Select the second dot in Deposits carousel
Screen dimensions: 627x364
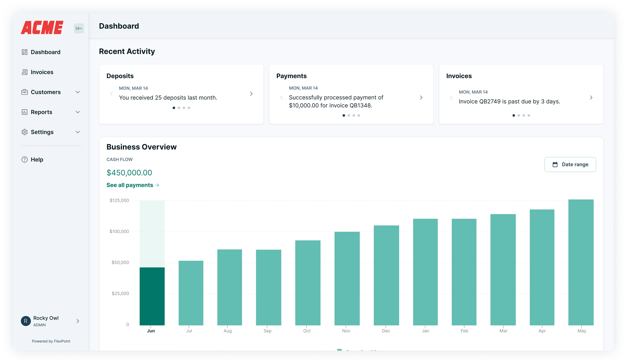[179, 108]
